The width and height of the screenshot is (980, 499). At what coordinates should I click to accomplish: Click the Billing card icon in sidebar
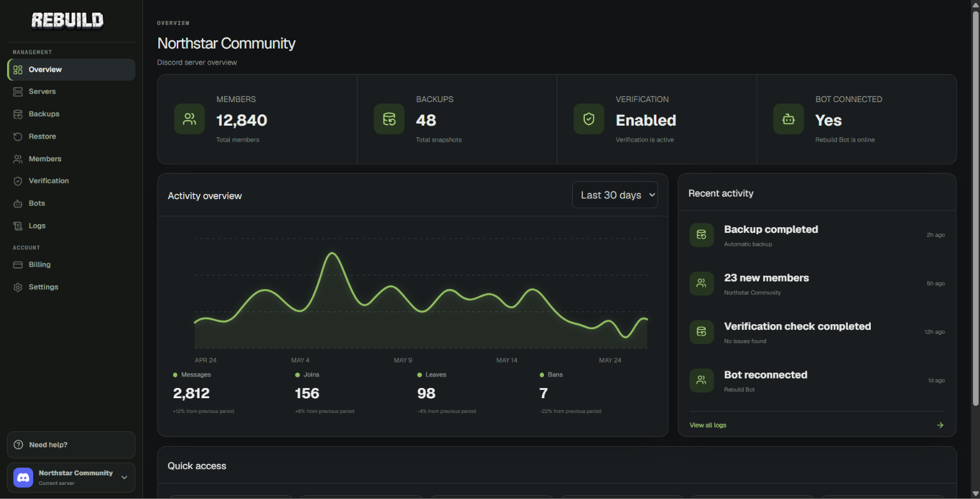click(18, 265)
